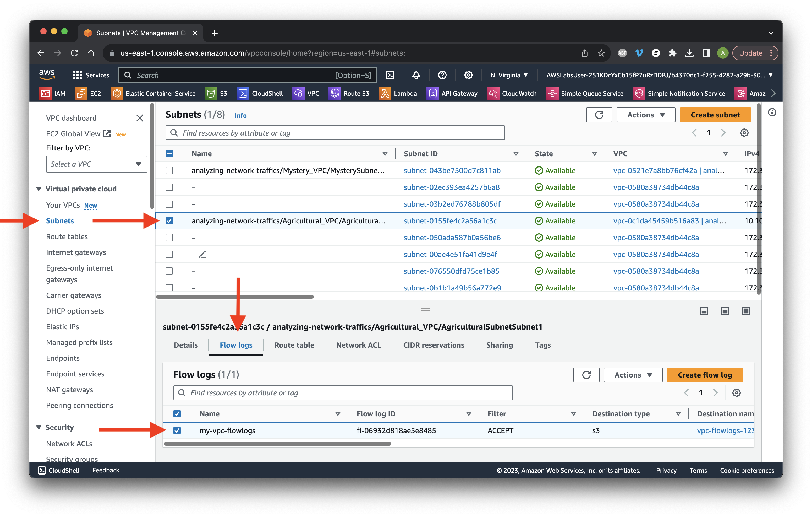
Task: Switch to the Sharing tab
Action: point(500,345)
